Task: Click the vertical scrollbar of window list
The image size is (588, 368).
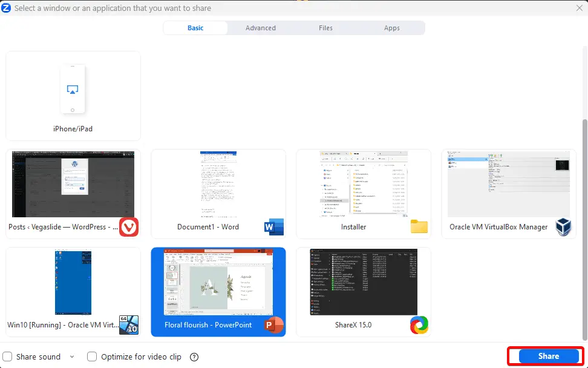Action: click(584, 229)
